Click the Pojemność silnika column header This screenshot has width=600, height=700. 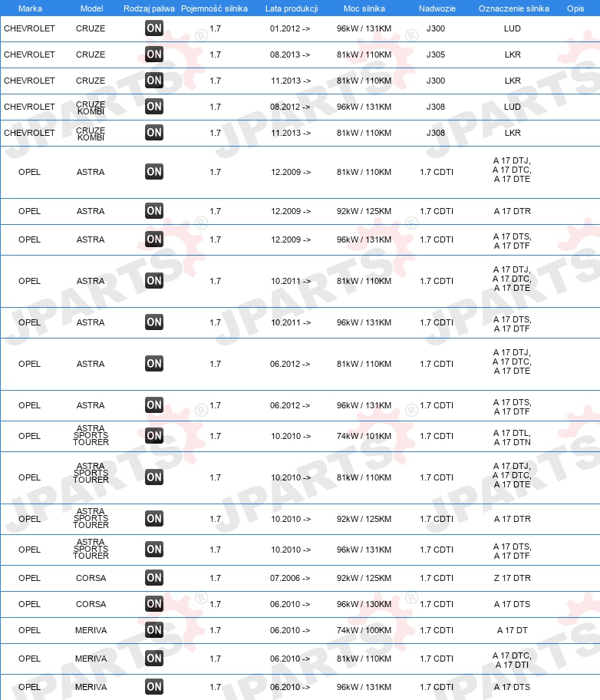point(214,8)
